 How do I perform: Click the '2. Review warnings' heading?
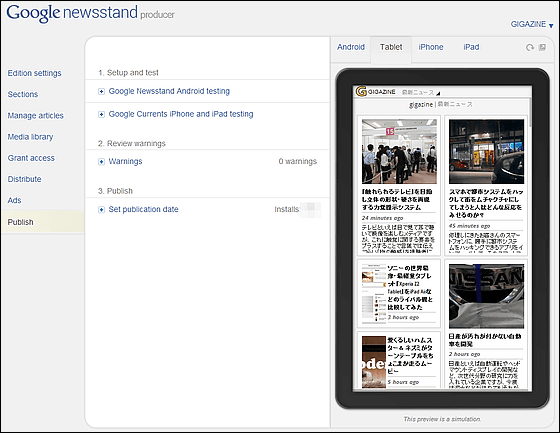coord(132,144)
